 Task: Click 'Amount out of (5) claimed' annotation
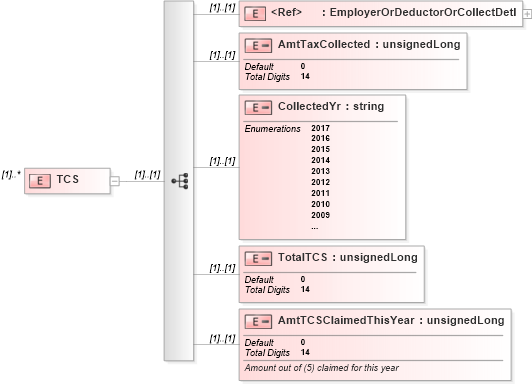tap(322, 368)
